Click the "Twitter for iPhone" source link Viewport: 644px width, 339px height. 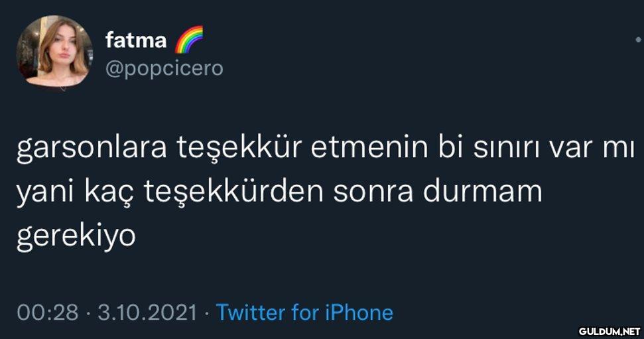click(x=304, y=312)
